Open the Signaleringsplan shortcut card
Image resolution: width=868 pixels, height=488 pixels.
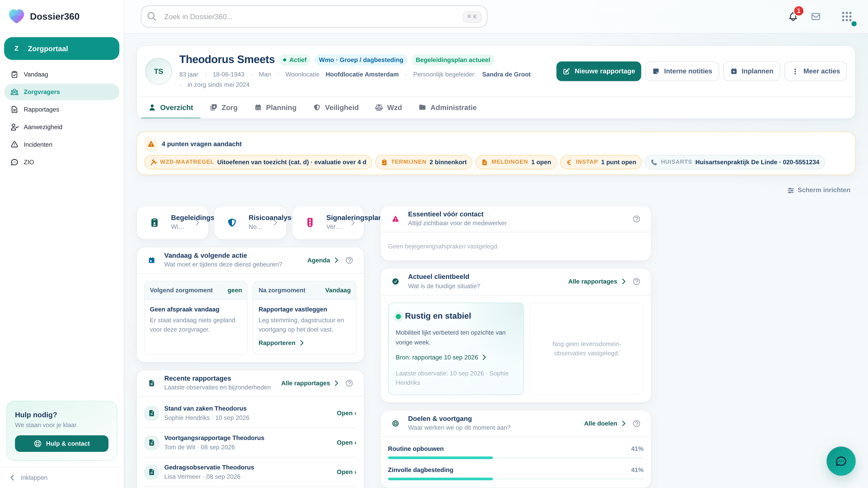pos(328,222)
